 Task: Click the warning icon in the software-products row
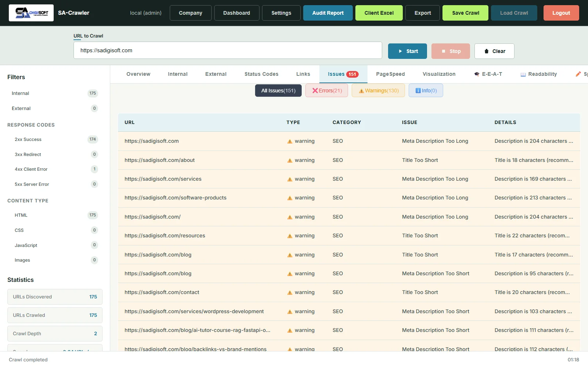click(x=290, y=198)
